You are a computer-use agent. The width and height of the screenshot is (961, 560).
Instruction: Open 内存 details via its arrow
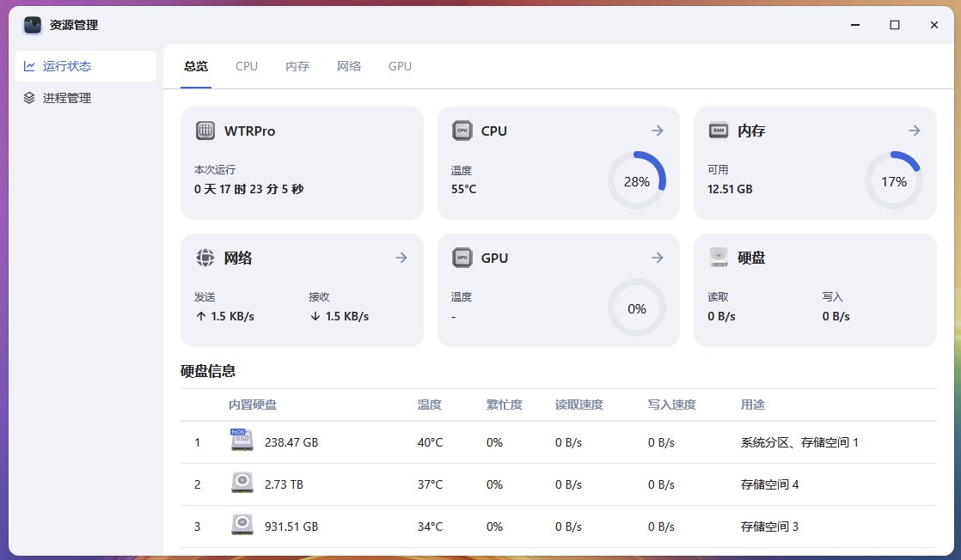click(x=915, y=131)
